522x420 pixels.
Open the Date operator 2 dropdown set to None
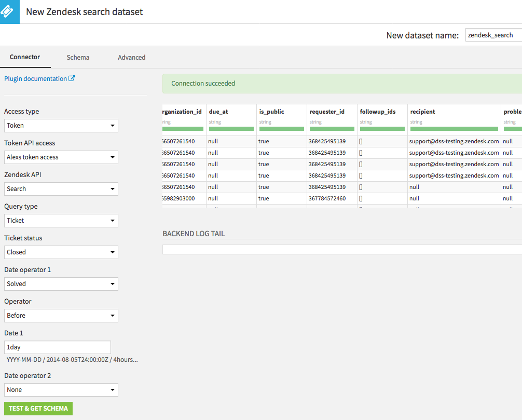[61, 389]
